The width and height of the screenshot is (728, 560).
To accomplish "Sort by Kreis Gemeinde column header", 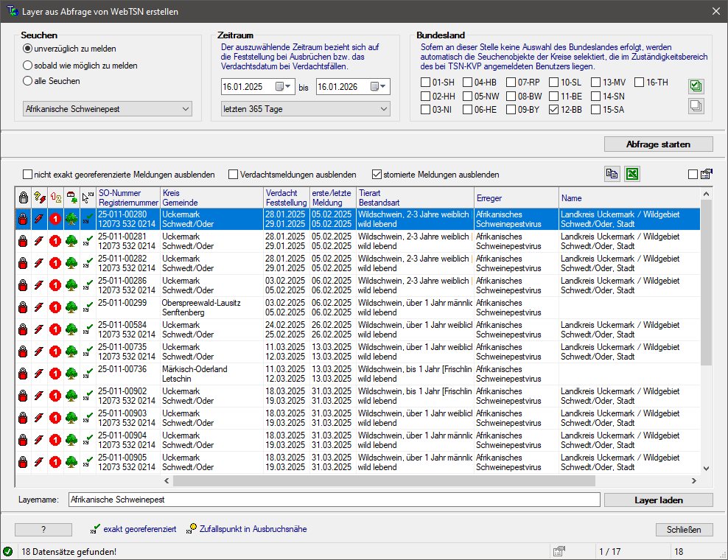I will click(211, 197).
